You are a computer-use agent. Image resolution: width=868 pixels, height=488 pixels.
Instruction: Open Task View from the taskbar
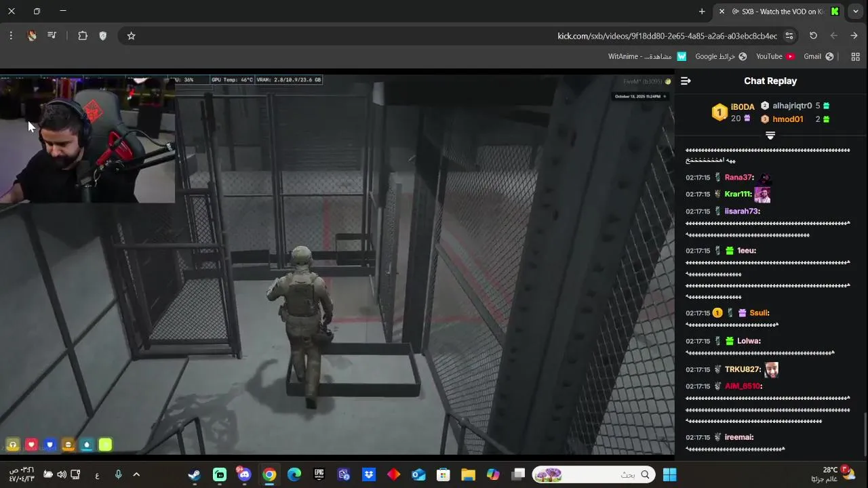click(518, 474)
